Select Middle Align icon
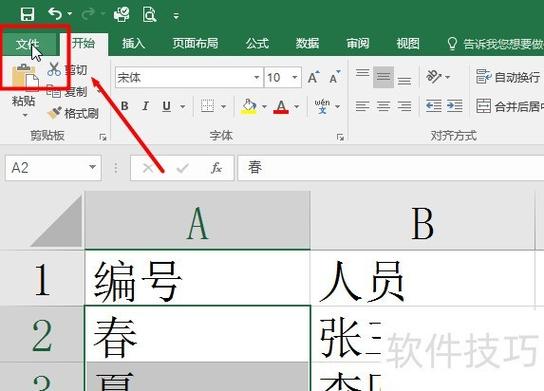Screen dimensions: 544x391 [383, 77]
